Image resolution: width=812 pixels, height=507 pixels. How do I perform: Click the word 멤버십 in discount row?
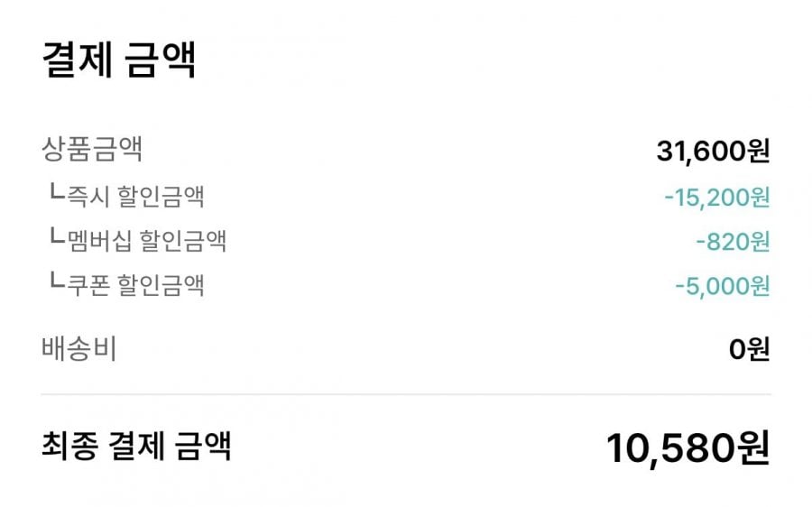tap(99, 241)
